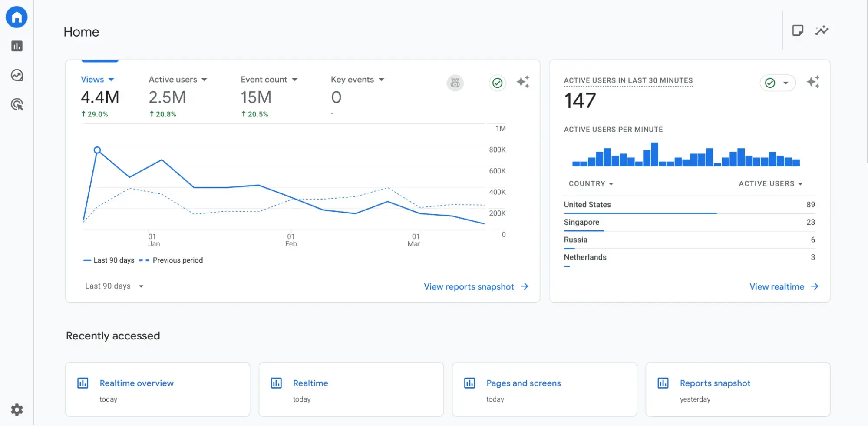Open Analytics Intelligence insights via the sparkle icon
This screenshot has width=868, height=426.
(523, 82)
